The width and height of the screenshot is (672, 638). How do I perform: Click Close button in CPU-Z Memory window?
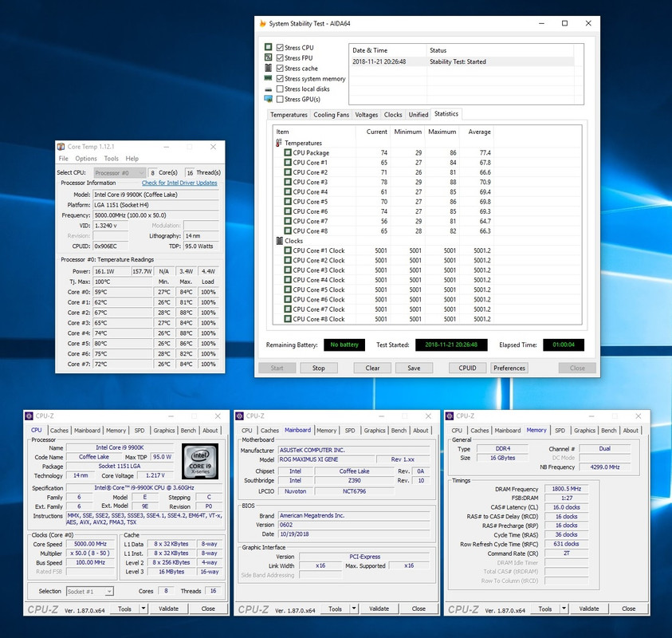tap(629, 608)
